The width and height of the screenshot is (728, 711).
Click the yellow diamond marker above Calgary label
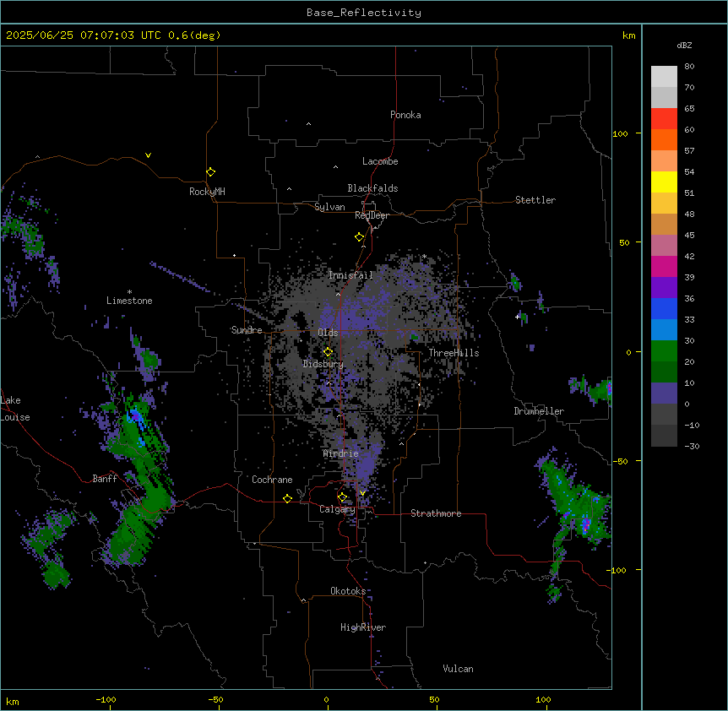pyautogui.click(x=342, y=497)
